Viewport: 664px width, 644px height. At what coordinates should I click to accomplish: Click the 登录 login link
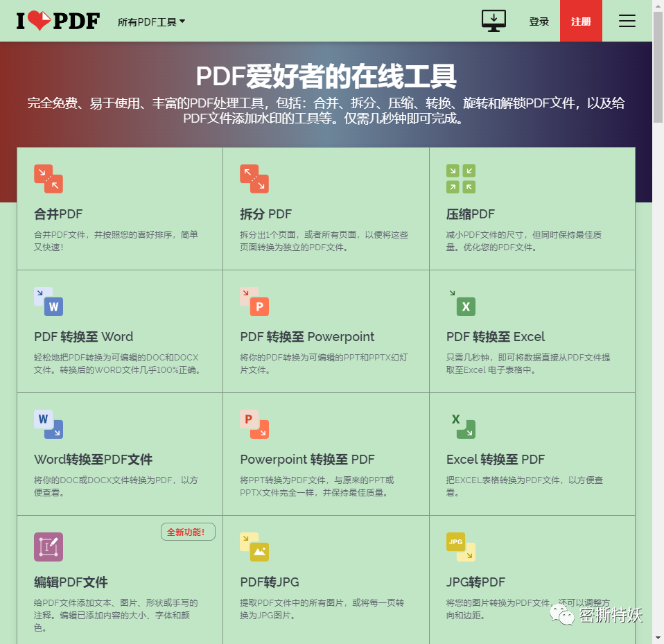539,21
